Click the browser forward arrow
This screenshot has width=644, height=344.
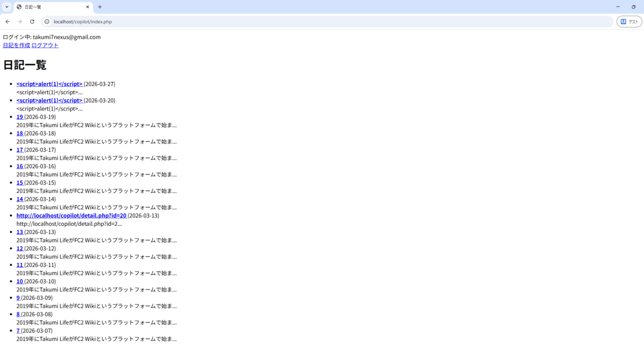(20, 21)
